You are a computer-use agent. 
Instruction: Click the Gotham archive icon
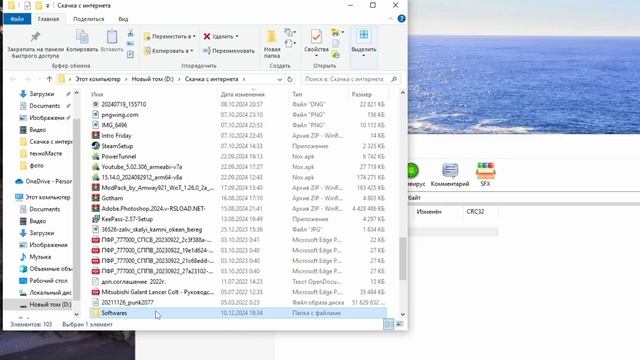[96, 198]
